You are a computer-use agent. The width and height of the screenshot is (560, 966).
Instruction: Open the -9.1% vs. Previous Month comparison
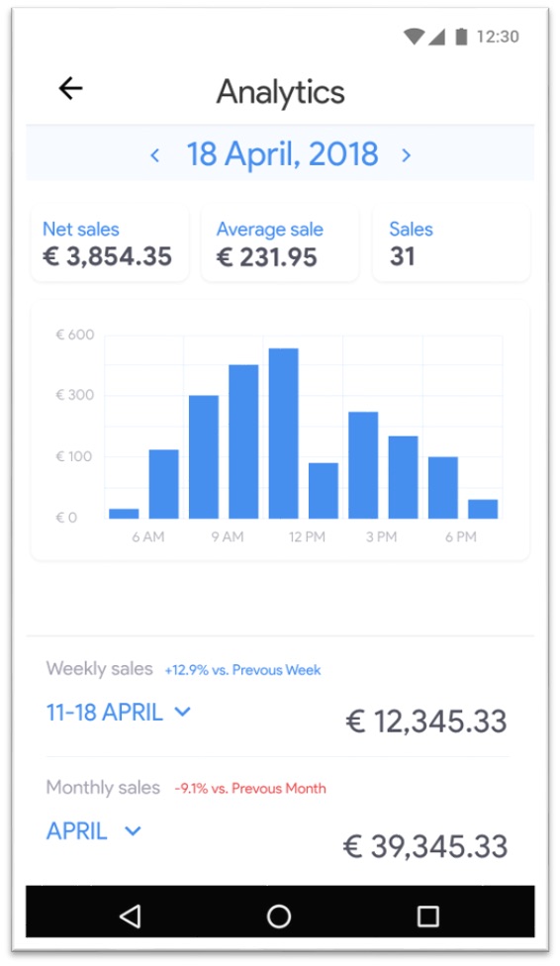(250, 789)
